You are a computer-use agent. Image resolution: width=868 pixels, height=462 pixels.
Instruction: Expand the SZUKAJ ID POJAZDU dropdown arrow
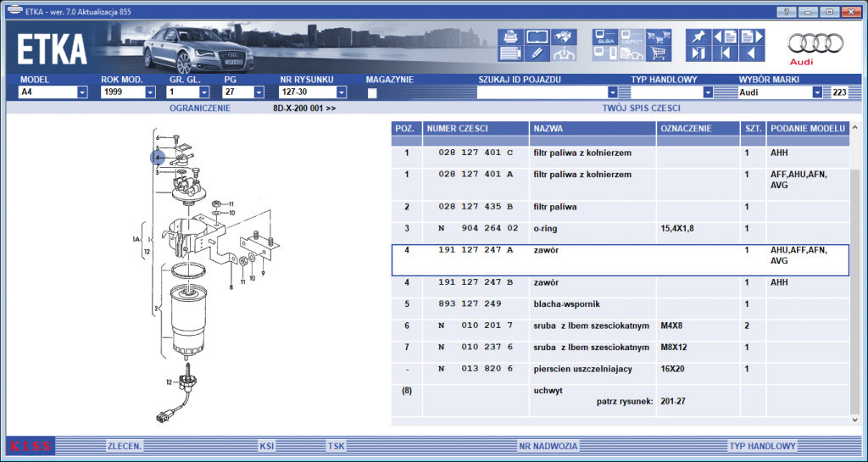pos(612,92)
